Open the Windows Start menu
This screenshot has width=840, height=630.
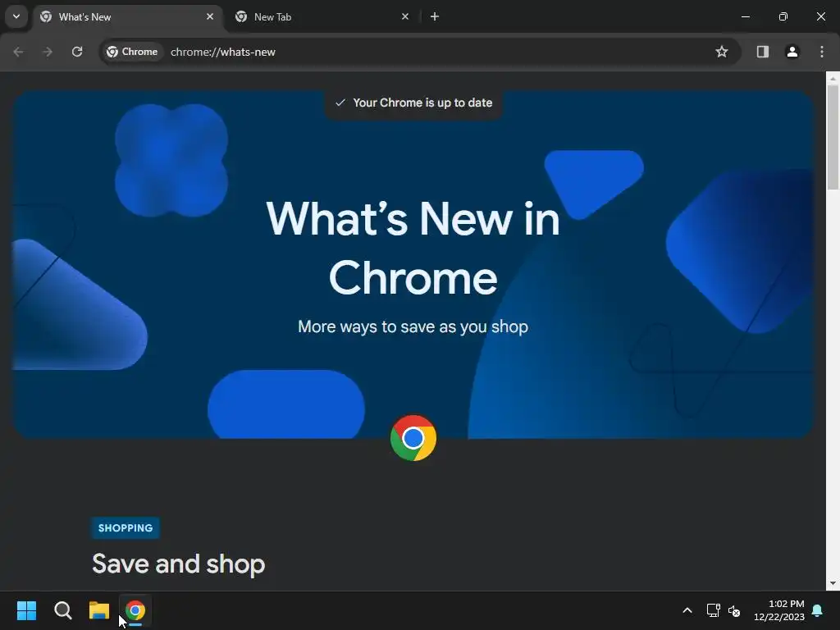click(x=26, y=610)
